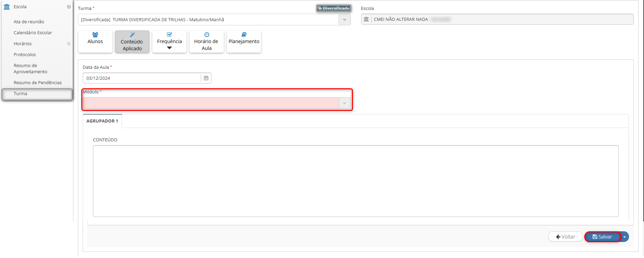Open the Frequência dropdown button
The height and width of the screenshot is (258, 644).
tap(169, 41)
